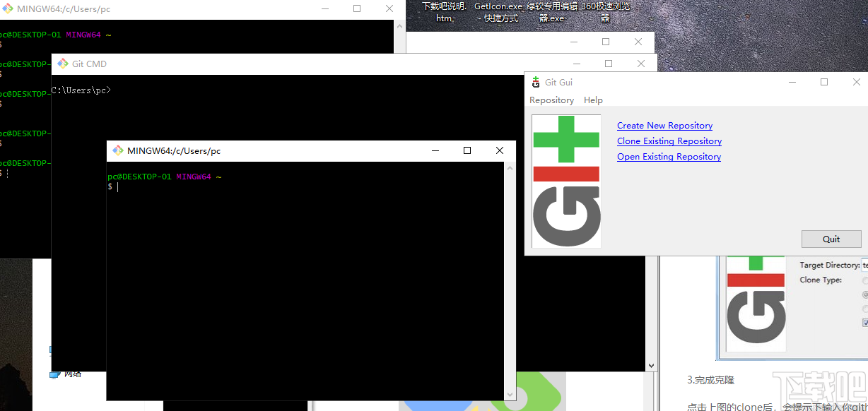Click the Clone Existing Repository link
The image size is (868, 411).
[x=669, y=141]
